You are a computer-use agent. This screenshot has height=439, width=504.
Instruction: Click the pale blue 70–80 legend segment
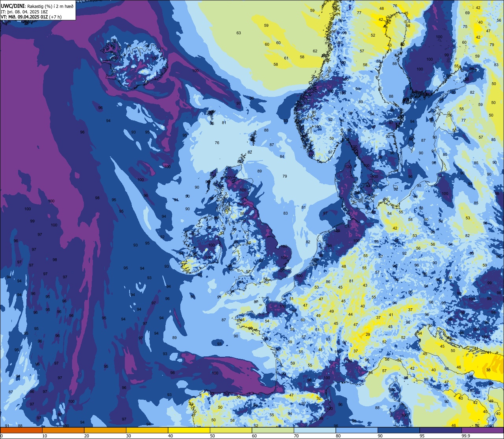[315, 430]
